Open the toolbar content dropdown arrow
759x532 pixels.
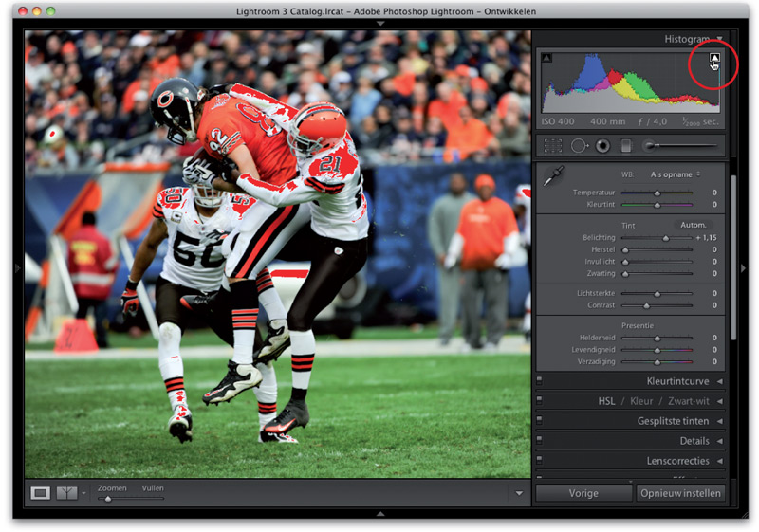(x=519, y=493)
